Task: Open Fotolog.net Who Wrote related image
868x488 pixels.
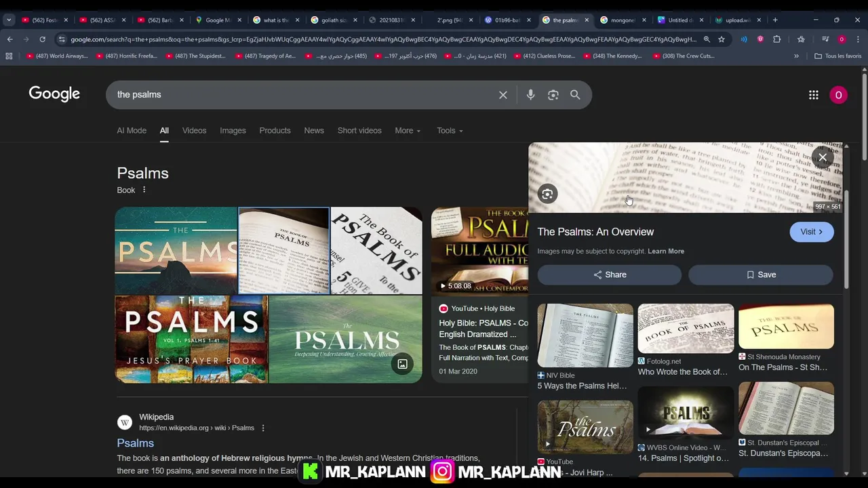Action: click(686, 328)
